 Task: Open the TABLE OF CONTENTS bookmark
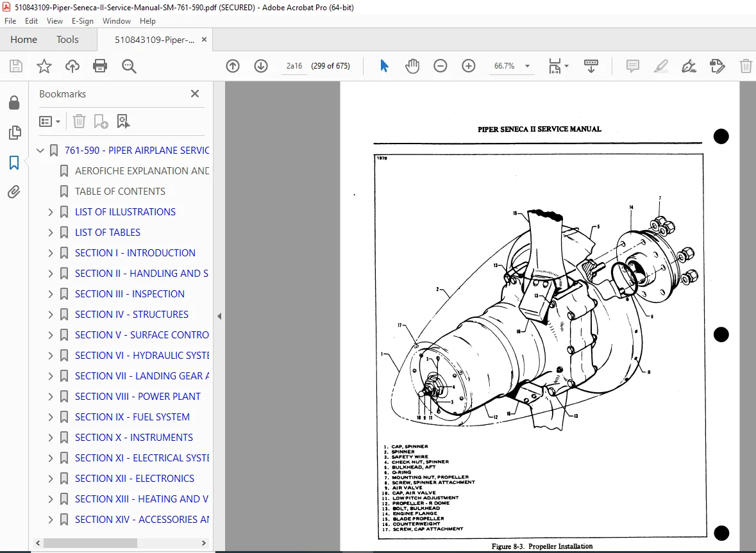[120, 191]
